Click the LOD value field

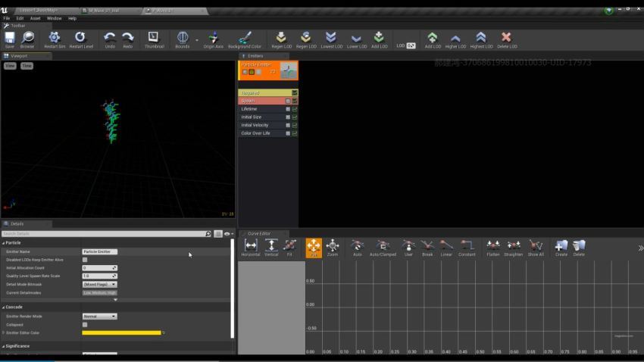point(411,45)
